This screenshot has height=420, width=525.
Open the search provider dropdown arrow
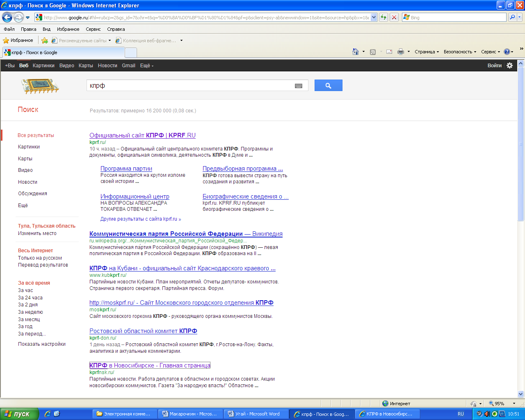tap(520, 17)
